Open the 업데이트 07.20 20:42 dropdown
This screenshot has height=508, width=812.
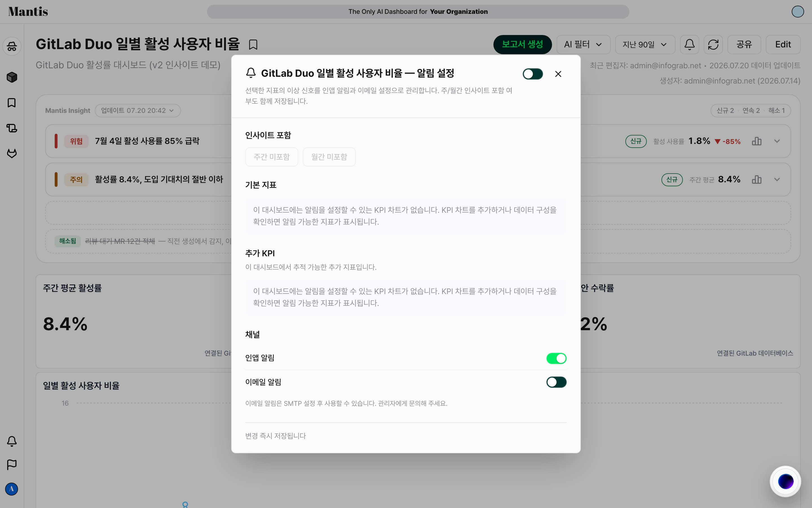138,111
